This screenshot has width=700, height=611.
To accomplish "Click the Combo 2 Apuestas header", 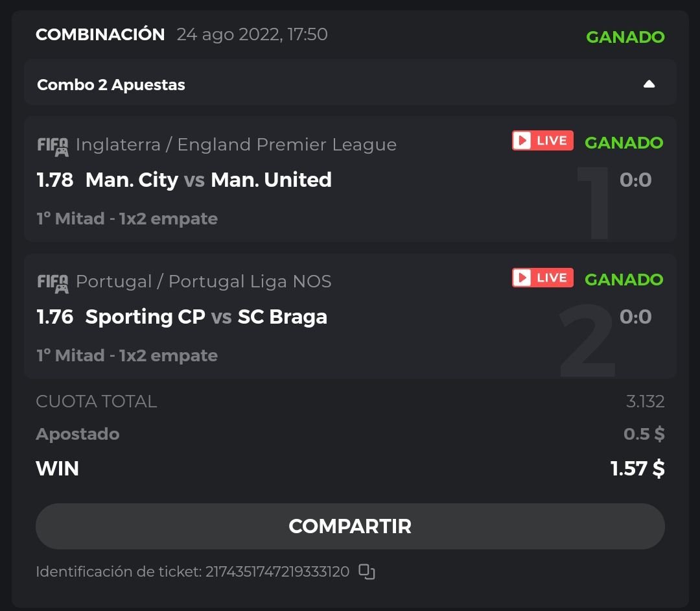I will click(x=111, y=85).
